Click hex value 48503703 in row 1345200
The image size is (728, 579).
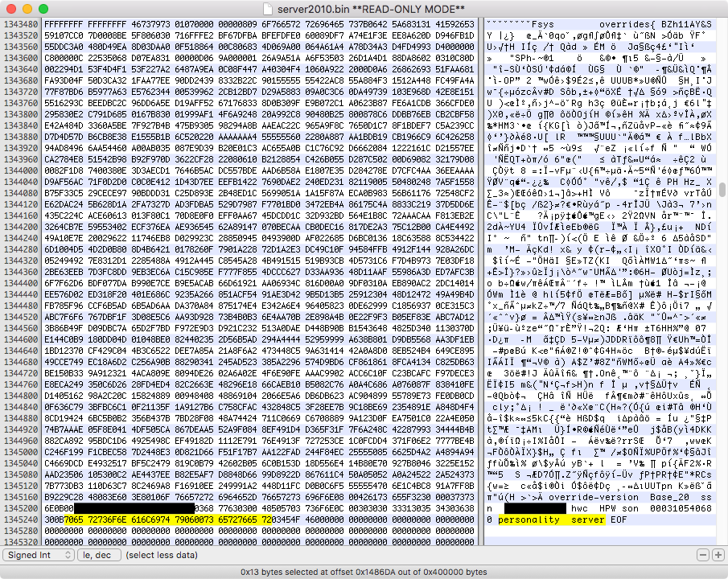[x=281, y=508]
